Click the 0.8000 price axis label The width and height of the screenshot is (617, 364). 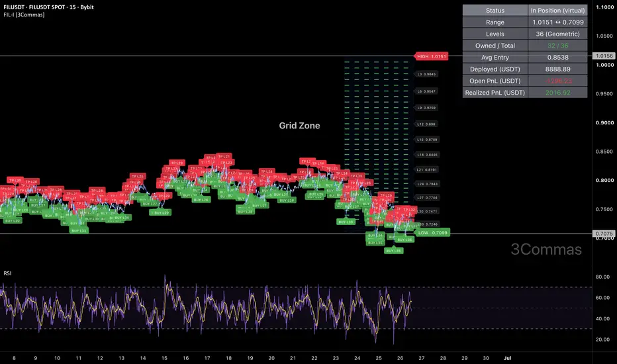pyautogui.click(x=604, y=180)
